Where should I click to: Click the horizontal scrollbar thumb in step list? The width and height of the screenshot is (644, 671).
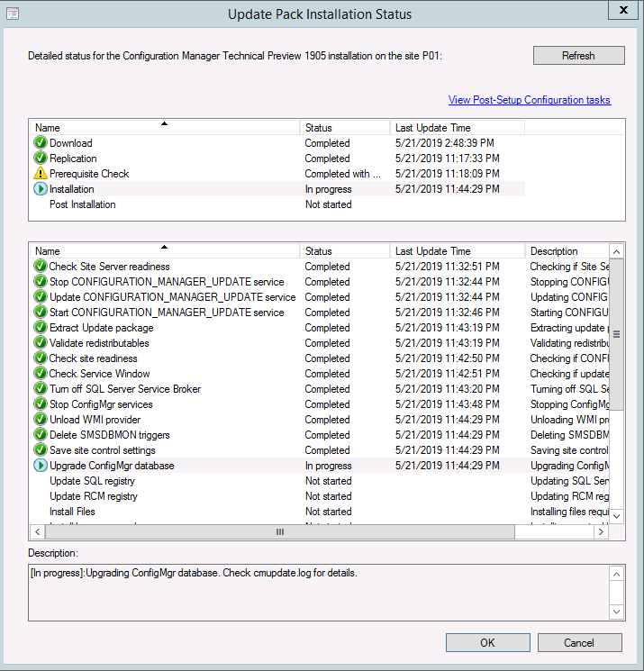pyautogui.click(x=280, y=532)
